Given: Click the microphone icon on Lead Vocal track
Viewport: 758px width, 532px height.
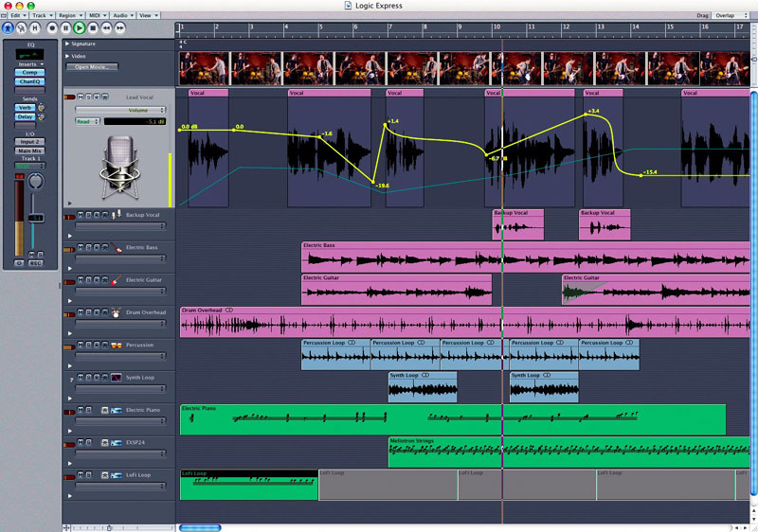Looking at the screenshot, I should point(119,167).
